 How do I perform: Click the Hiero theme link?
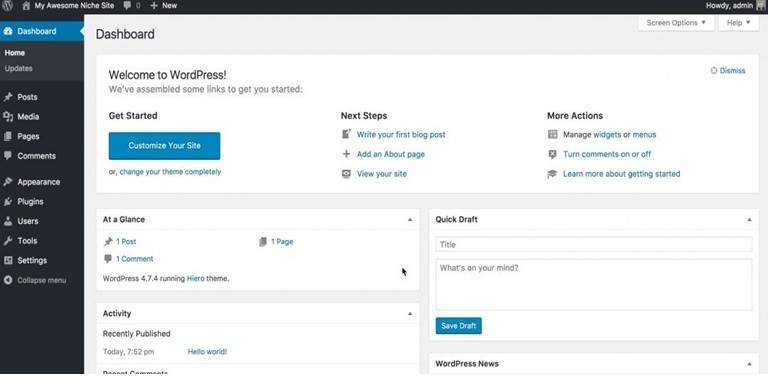(195, 278)
